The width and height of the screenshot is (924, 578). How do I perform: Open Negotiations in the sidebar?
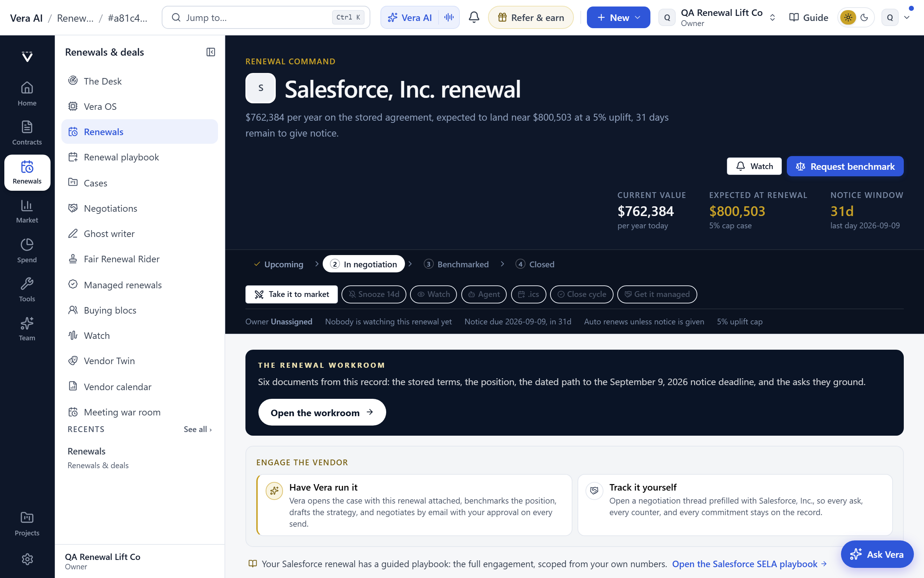tap(140, 208)
